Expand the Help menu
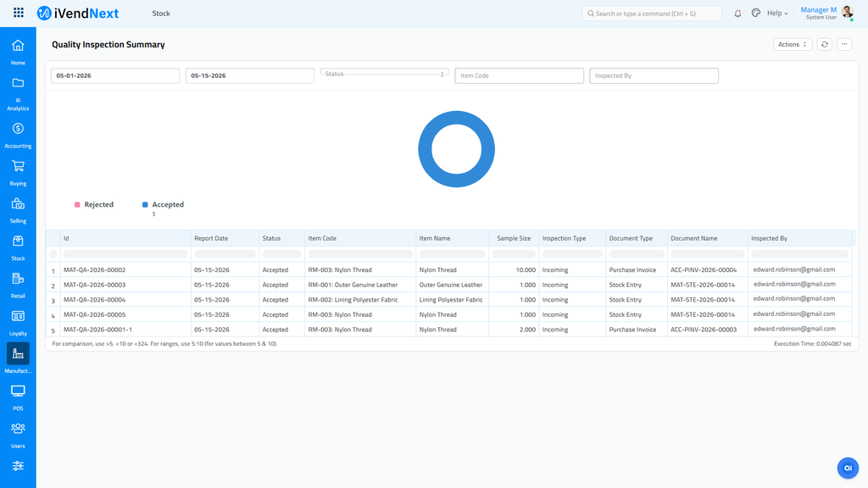Image resolution: width=868 pixels, height=488 pixels. point(777,14)
